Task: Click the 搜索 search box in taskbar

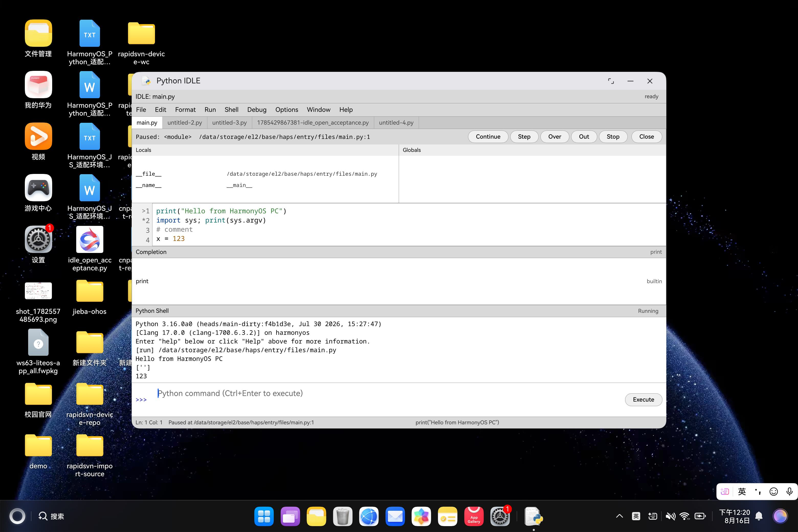Action: 51,516
